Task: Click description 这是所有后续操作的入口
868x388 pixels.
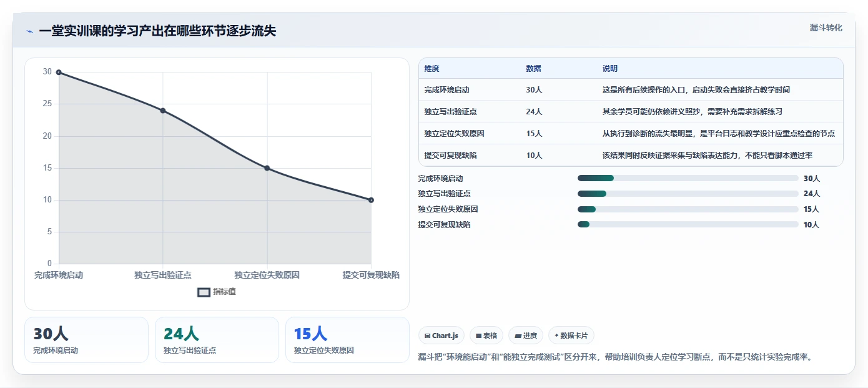Action: (x=696, y=90)
